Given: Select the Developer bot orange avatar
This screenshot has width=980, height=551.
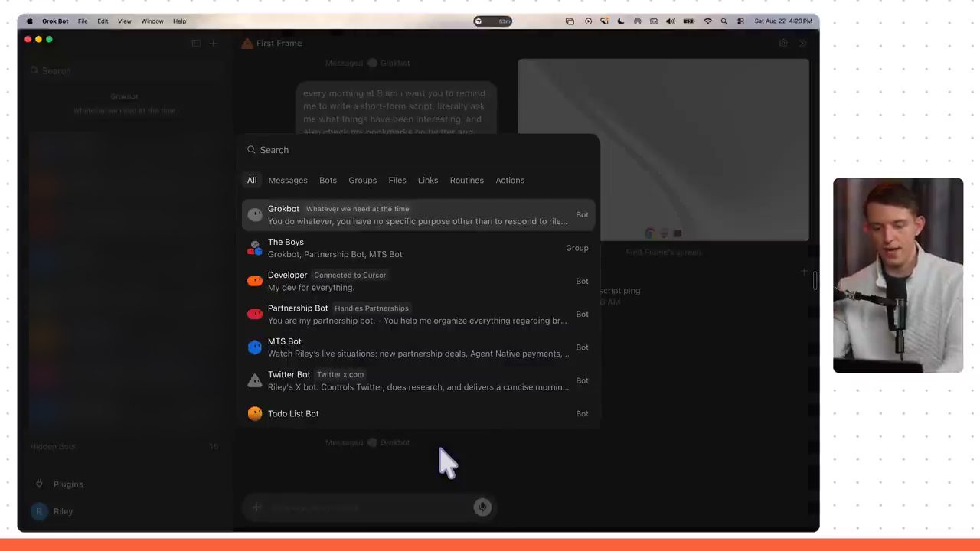Looking at the screenshot, I should pos(255,281).
